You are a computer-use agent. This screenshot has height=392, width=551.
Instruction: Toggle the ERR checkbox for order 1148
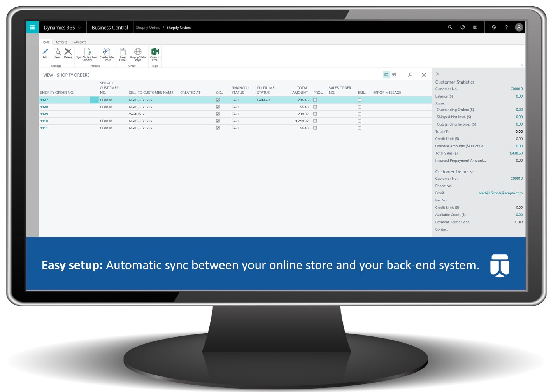tap(360, 107)
